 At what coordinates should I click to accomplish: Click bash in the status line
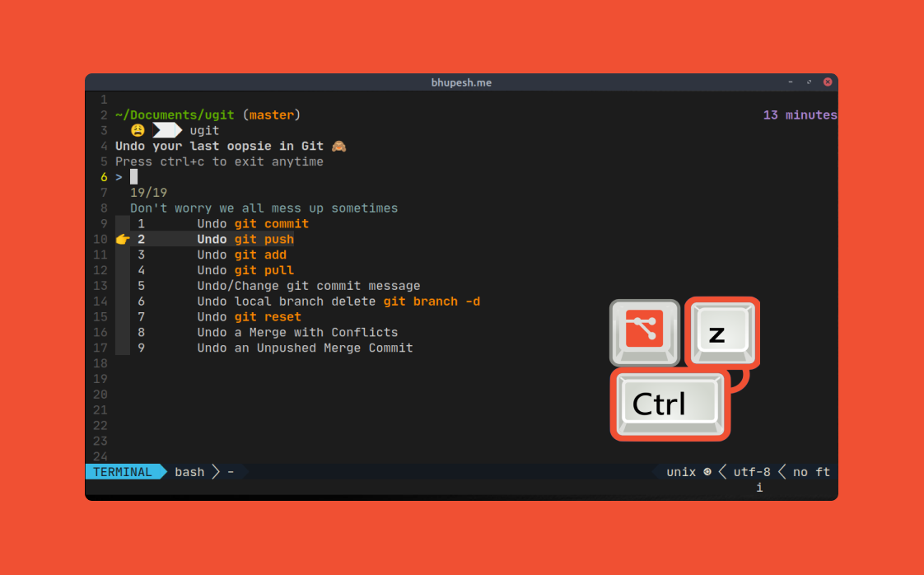point(189,472)
